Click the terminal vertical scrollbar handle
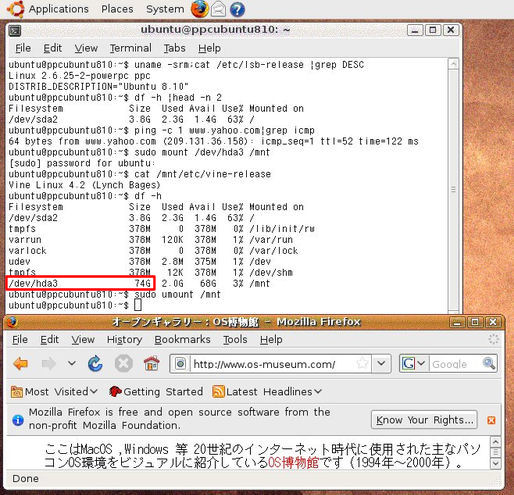514x495 pixels. [453, 189]
